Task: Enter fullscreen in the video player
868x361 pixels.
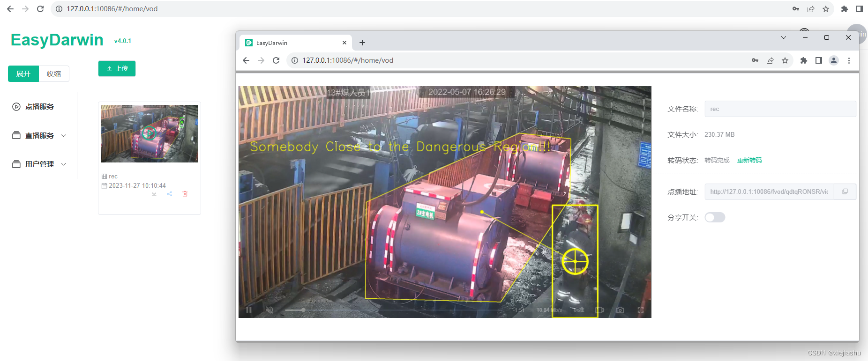Action: (x=641, y=310)
